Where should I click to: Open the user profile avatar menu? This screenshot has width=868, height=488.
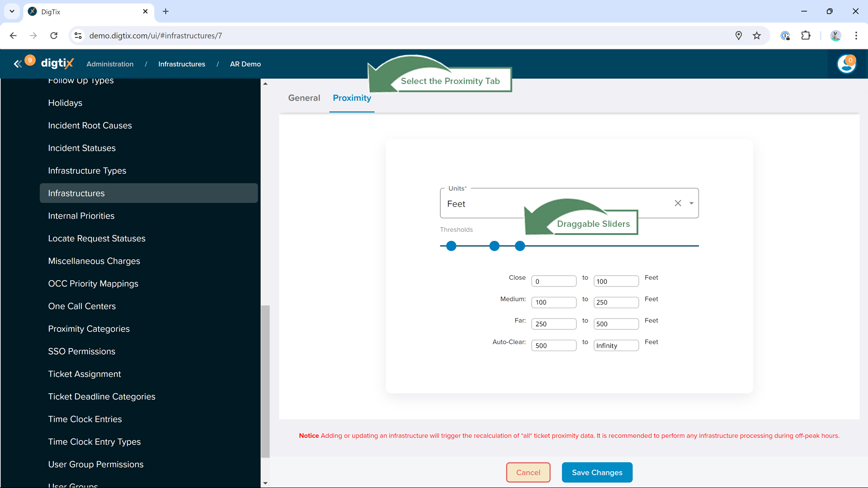click(x=846, y=64)
